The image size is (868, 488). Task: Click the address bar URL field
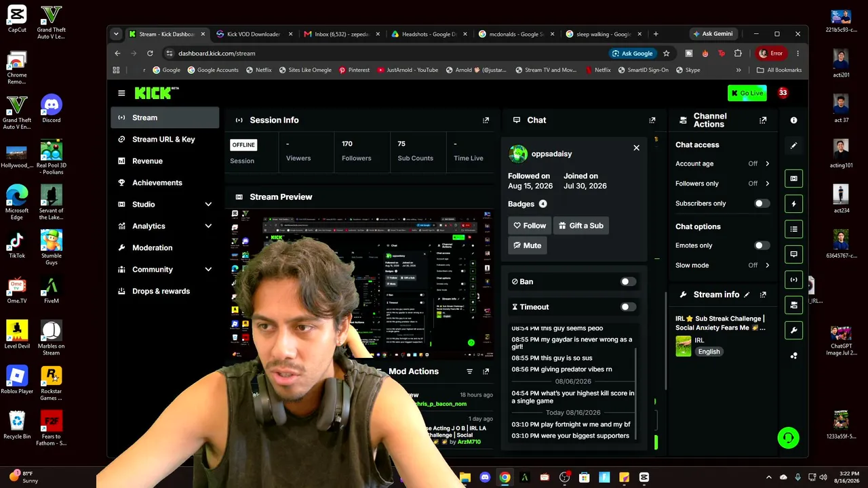click(387, 53)
